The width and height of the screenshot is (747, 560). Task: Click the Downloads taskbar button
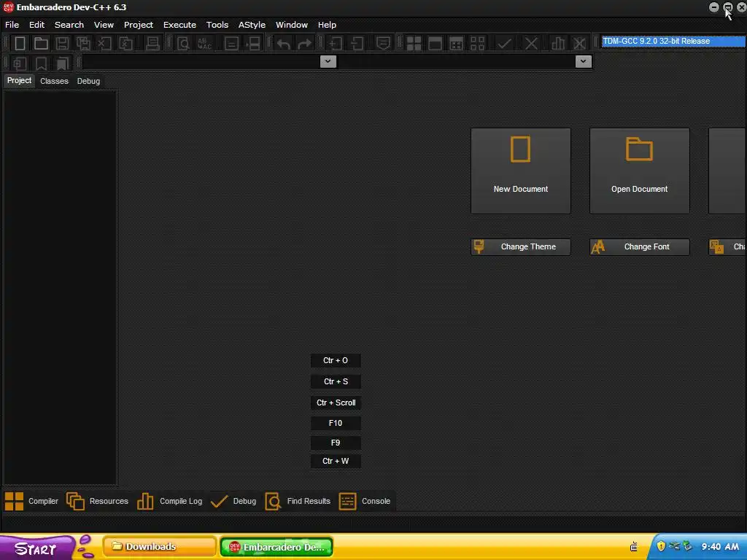(x=160, y=547)
